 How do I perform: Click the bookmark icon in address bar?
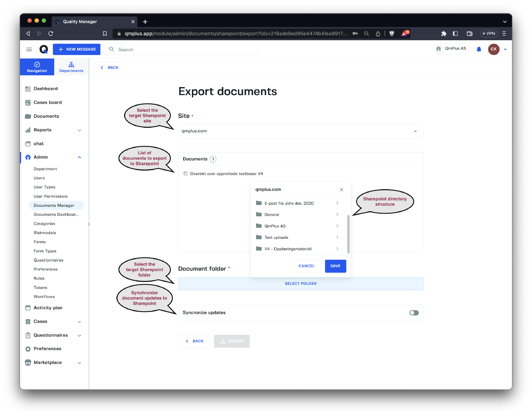(105, 34)
